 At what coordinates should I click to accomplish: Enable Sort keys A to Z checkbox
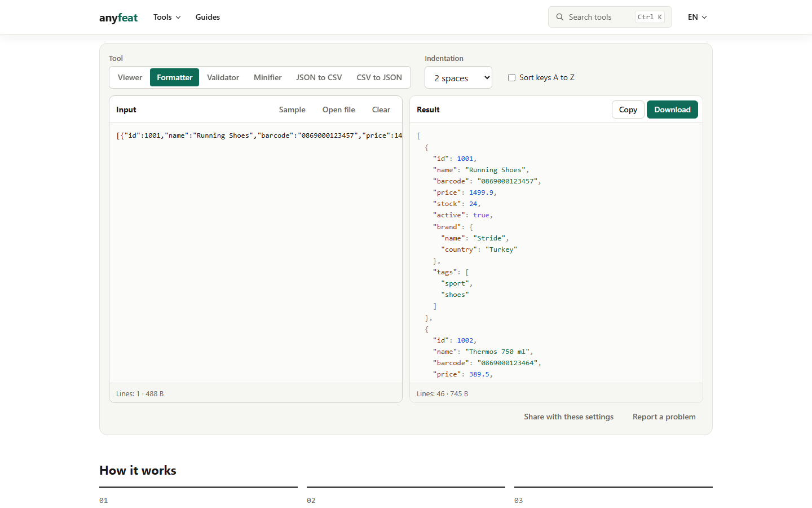tap(512, 78)
